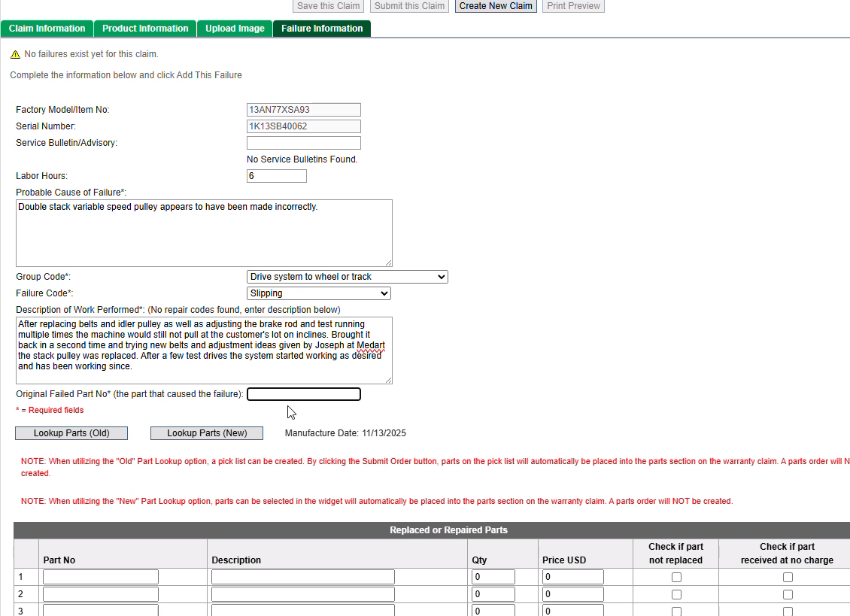Check 'received at no charge' box for row 1
The height and width of the screenshot is (616, 850).
[788, 578]
